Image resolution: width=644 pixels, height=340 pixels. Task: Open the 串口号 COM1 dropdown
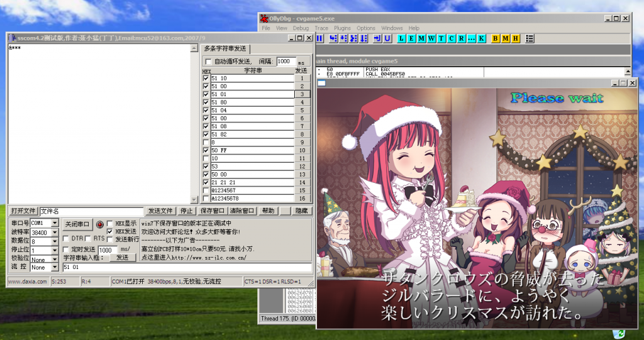[55, 223]
